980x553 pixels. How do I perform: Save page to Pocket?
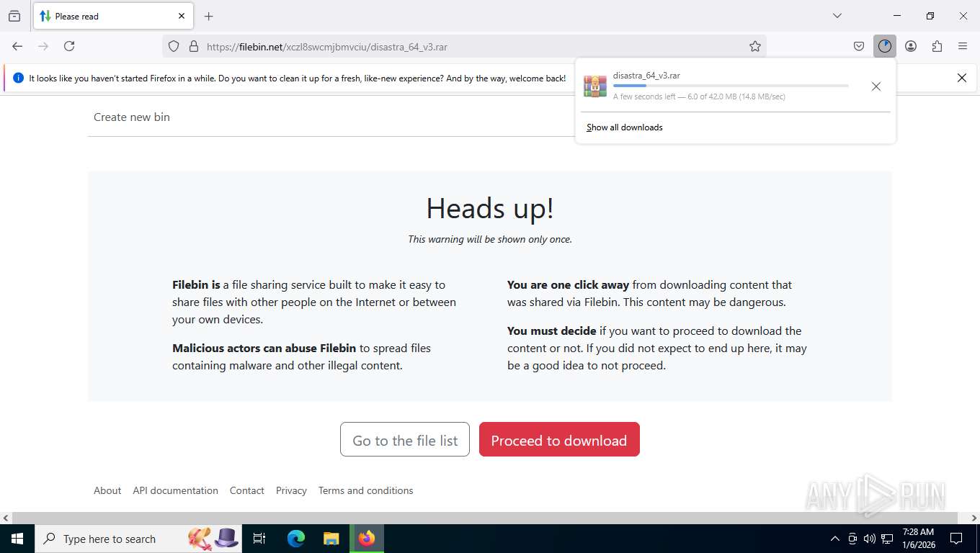pos(859,46)
